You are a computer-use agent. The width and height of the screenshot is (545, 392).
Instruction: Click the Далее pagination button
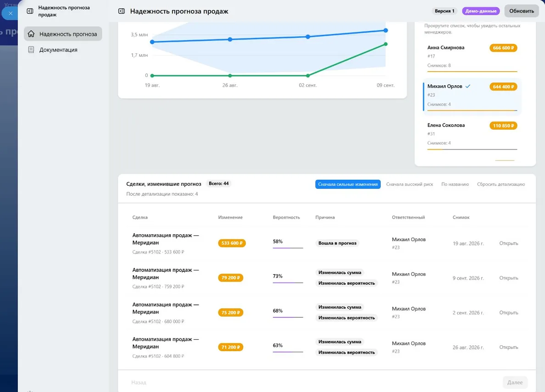click(x=515, y=382)
